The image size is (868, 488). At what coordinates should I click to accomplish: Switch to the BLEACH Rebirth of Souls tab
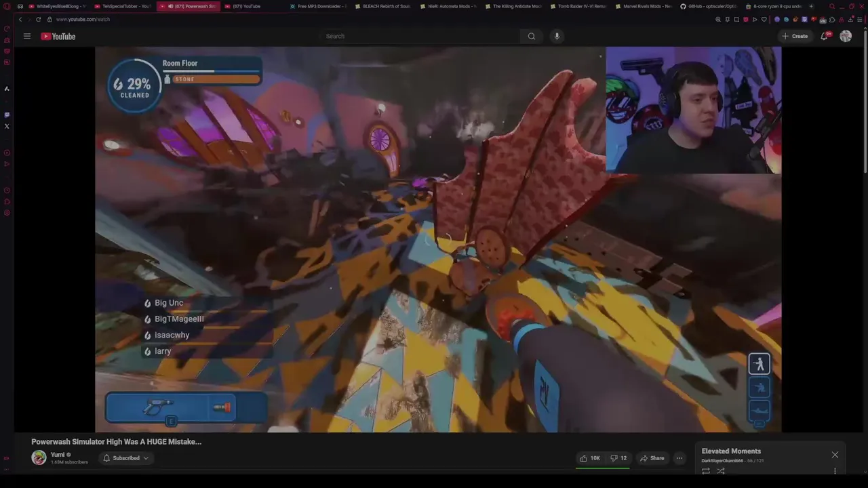pos(382,6)
